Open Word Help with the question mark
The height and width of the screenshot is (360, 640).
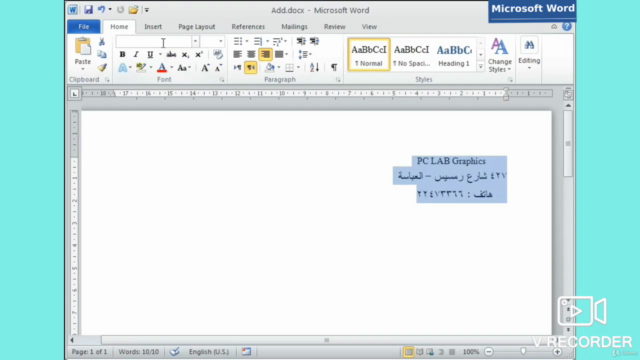[x=567, y=27]
